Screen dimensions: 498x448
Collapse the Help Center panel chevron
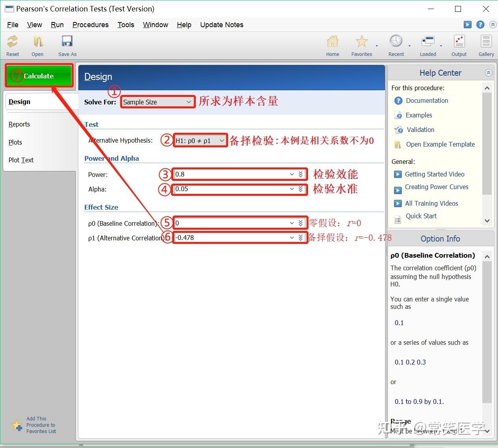click(489, 73)
